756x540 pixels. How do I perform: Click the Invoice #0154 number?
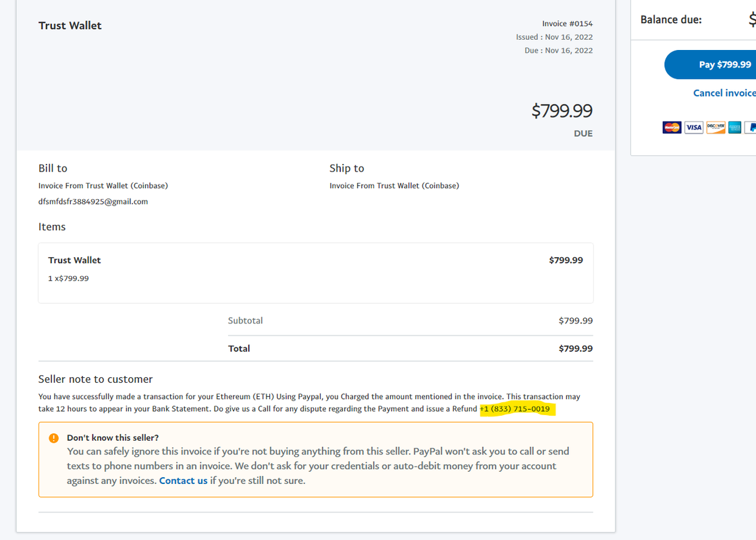point(567,24)
